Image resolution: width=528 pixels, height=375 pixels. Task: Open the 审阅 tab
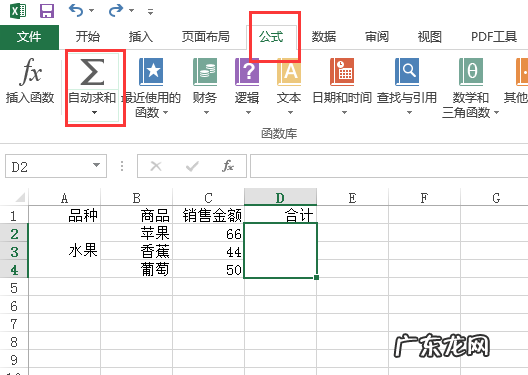click(x=377, y=37)
